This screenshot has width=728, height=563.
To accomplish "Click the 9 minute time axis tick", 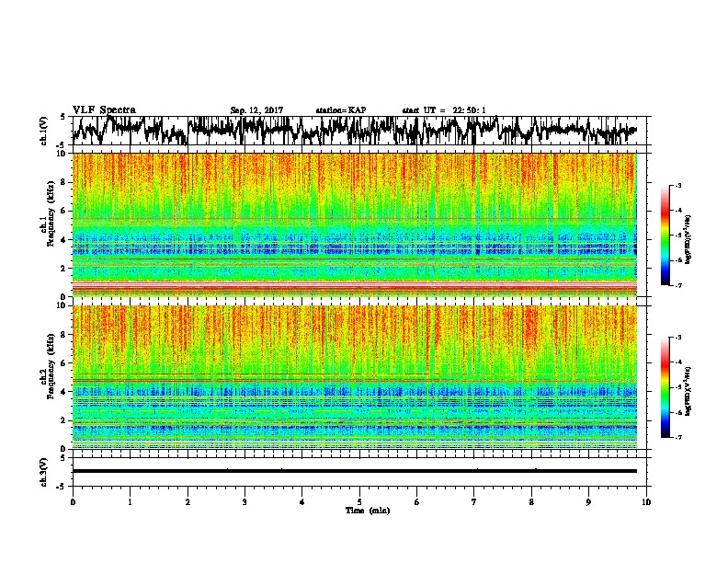I will [588, 502].
